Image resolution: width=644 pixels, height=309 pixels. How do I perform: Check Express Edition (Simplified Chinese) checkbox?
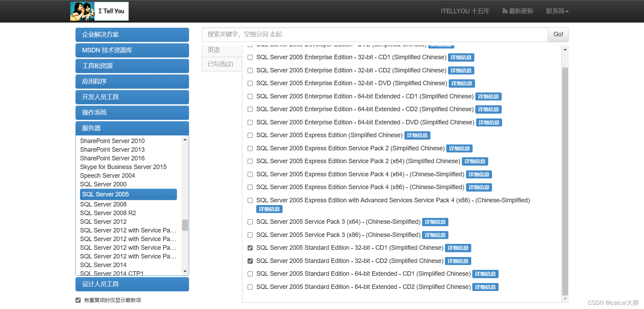(250, 135)
